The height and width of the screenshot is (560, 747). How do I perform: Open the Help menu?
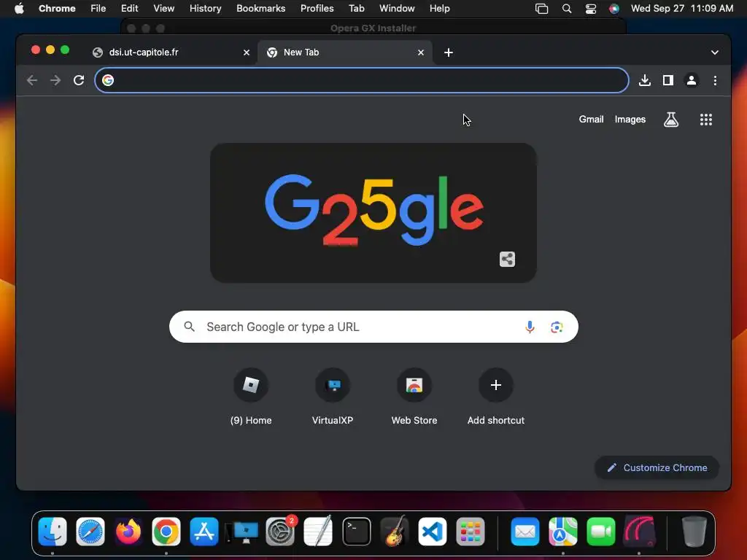pos(439,8)
